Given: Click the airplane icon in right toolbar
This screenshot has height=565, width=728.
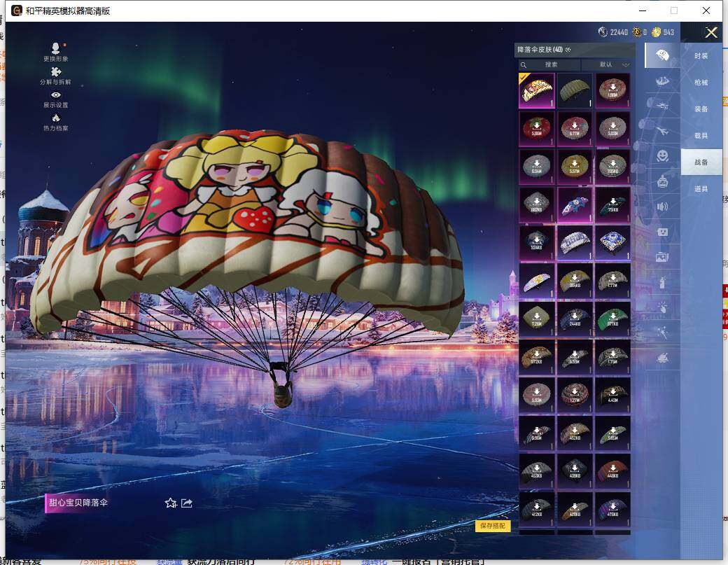Looking at the screenshot, I should [x=661, y=132].
